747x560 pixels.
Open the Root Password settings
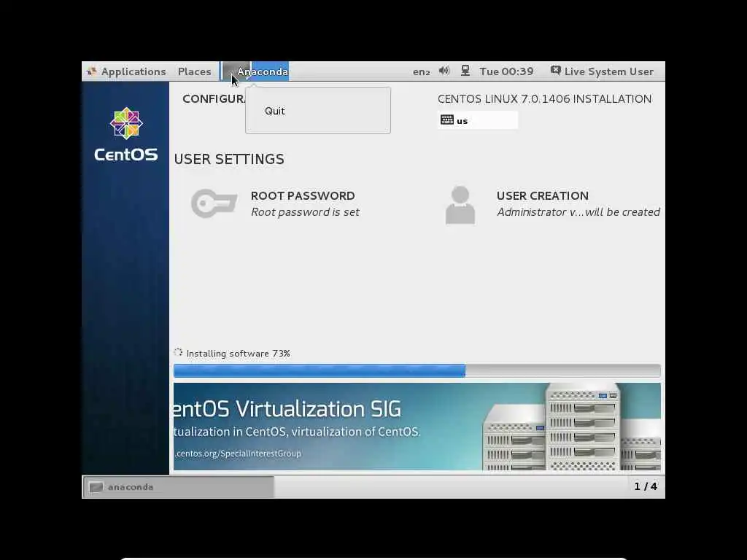[275, 204]
